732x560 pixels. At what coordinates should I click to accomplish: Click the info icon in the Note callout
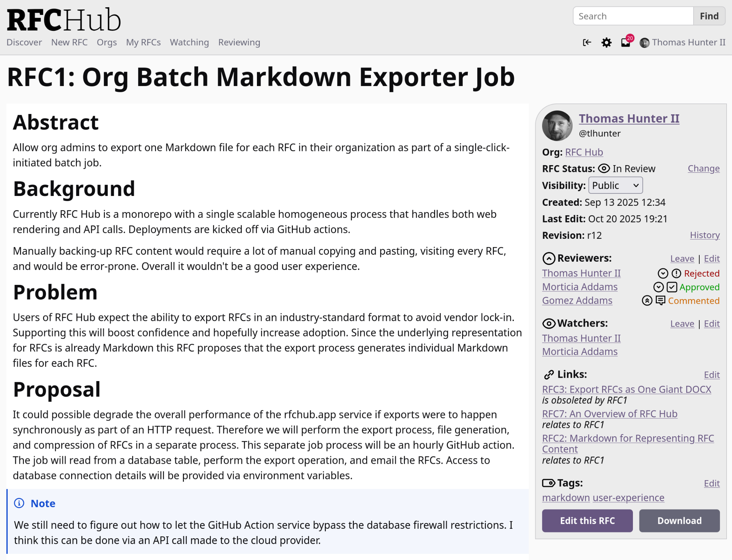point(19,503)
